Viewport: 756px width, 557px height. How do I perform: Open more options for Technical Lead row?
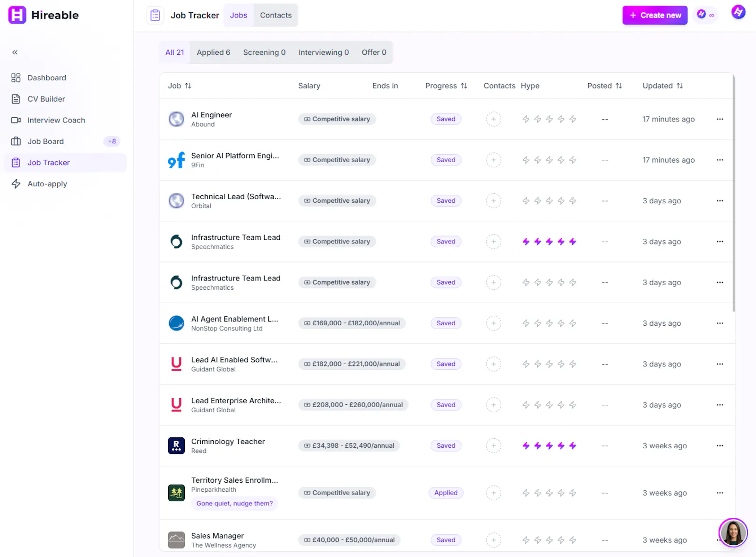720,201
